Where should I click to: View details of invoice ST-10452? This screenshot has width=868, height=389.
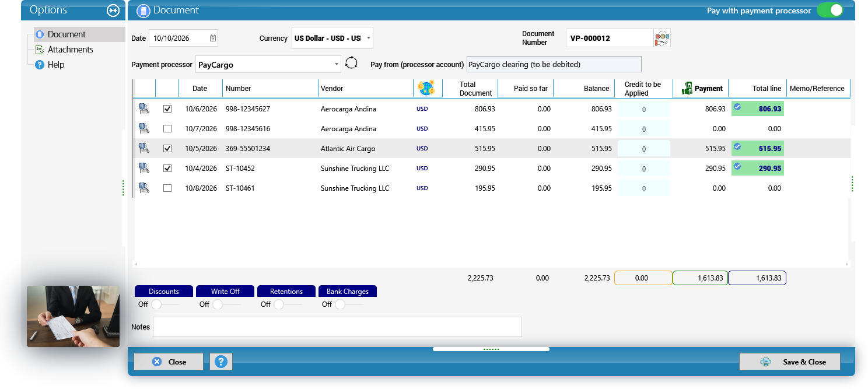point(144,168)
